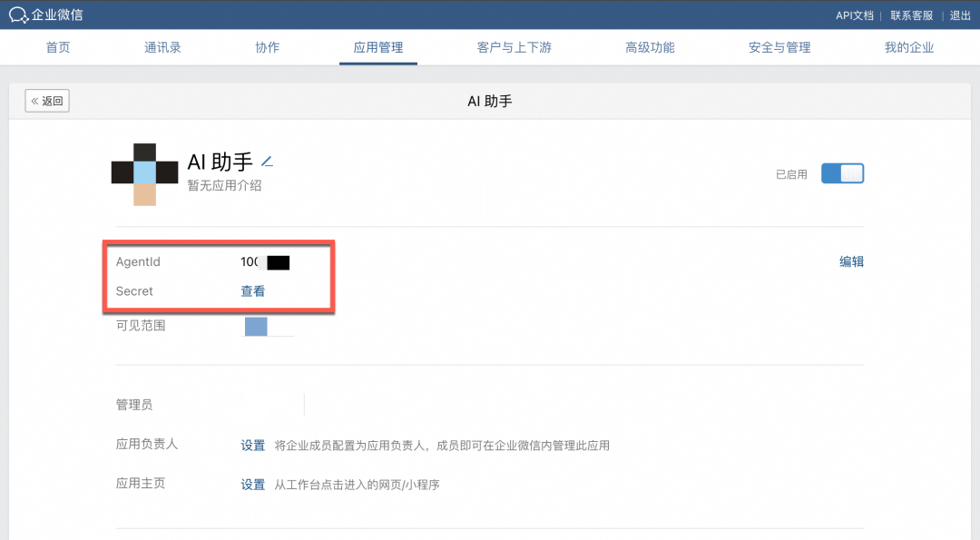
Task: Open the 我的企业 tab
Action: point(908,47)
